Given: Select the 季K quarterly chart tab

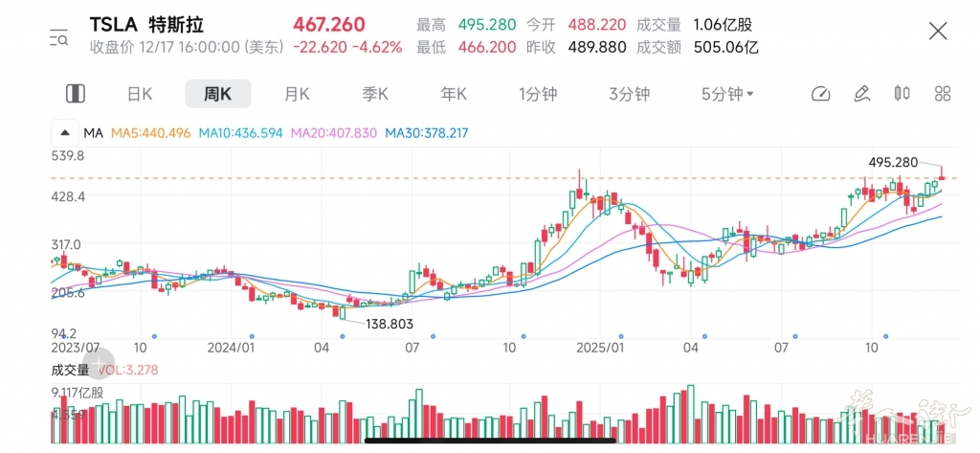Looking at the screenshot, I should 374,94.
